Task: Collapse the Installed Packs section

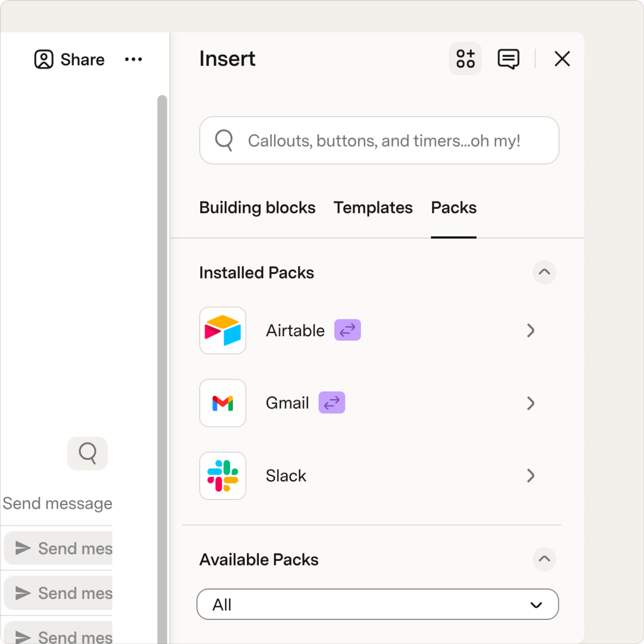Action: point(544,272)
